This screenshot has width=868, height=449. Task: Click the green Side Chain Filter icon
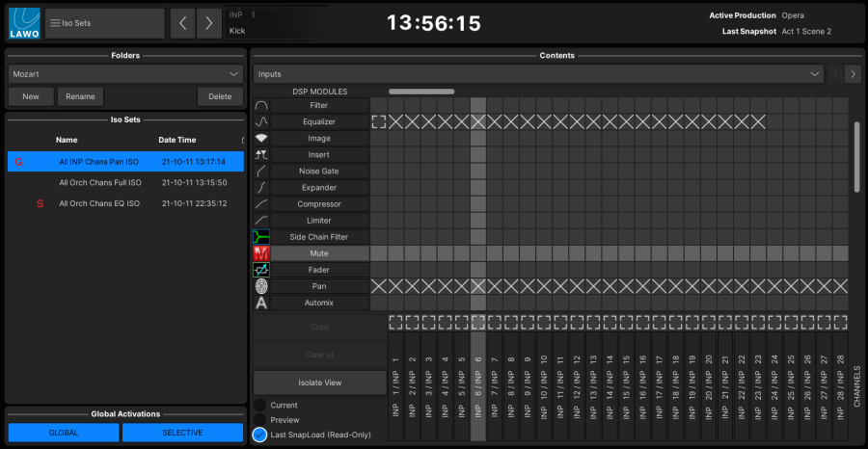click(x=260, y=237)
